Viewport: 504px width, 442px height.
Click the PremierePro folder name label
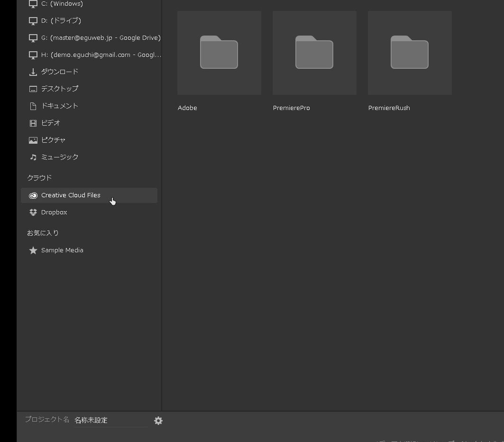click(x=291, y=108)
